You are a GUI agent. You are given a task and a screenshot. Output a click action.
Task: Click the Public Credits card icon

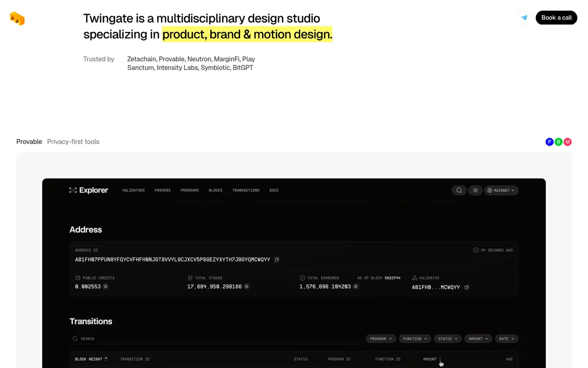click(77, 278)
